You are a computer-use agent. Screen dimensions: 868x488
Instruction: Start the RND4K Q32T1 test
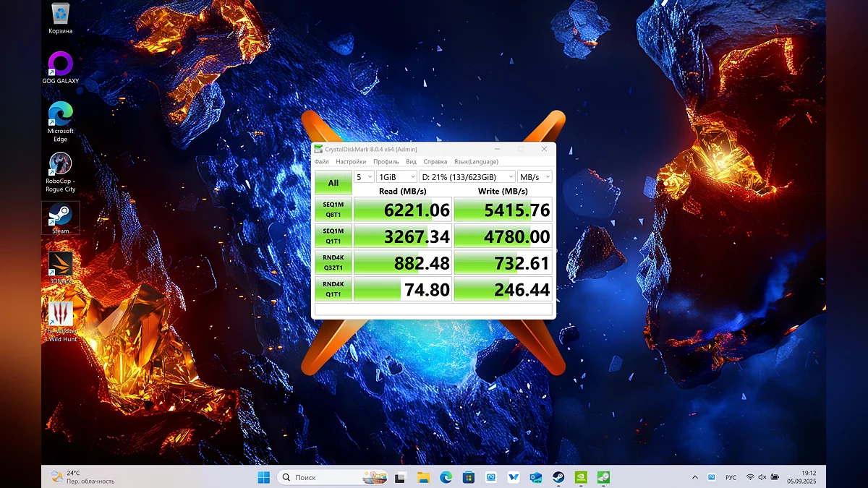(333, 262)
